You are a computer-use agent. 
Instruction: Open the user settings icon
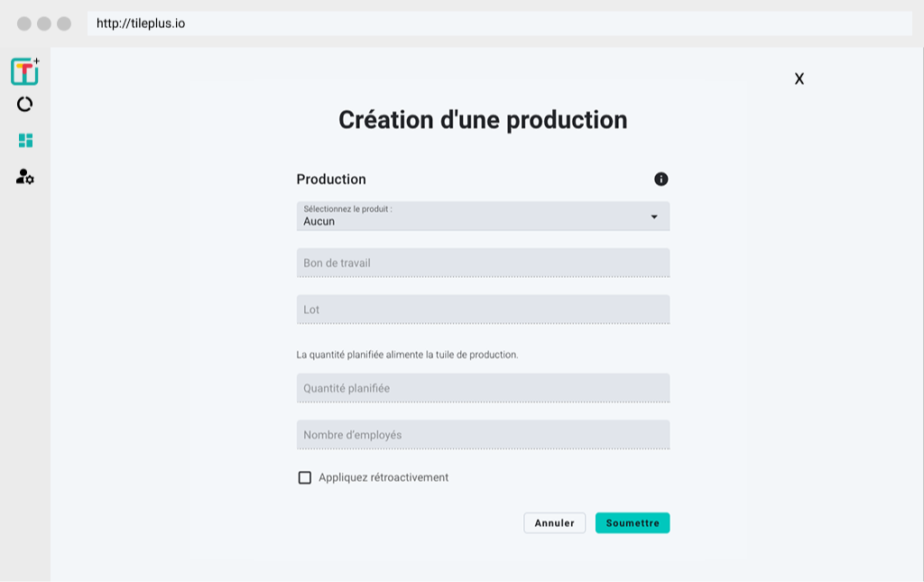pos(25,177)
